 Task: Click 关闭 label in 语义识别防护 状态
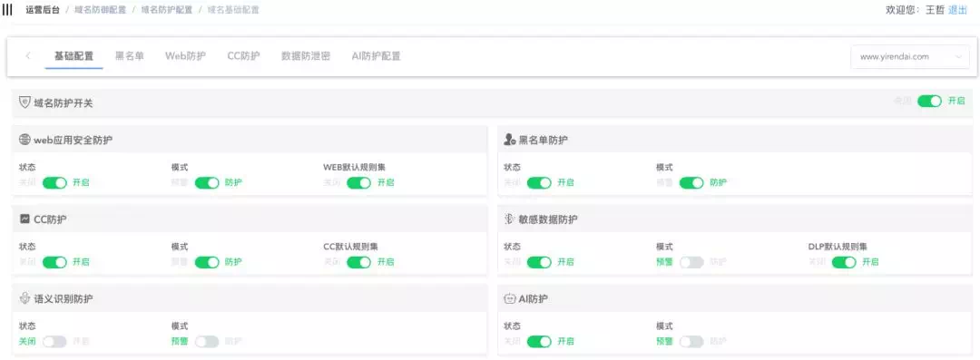(27, 341)
